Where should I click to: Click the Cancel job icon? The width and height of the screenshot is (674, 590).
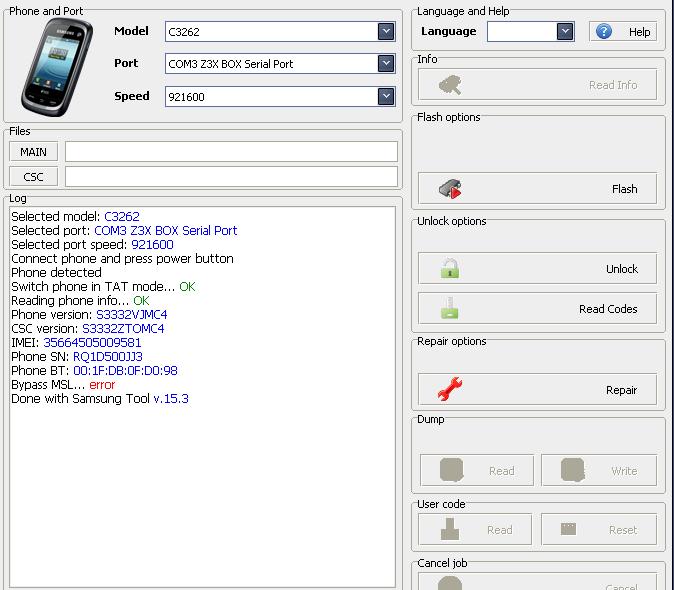pos(450,584)
